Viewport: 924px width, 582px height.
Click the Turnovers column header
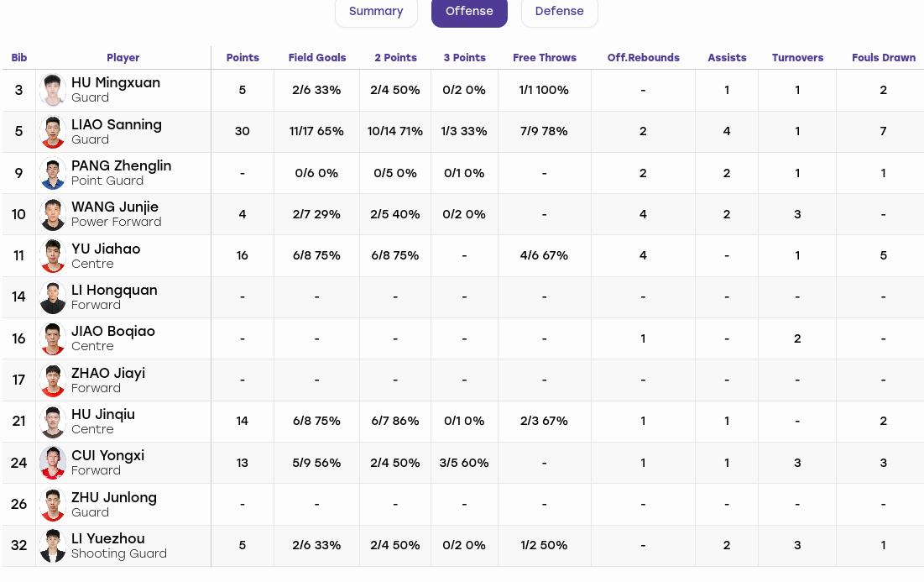pos(797,58)
